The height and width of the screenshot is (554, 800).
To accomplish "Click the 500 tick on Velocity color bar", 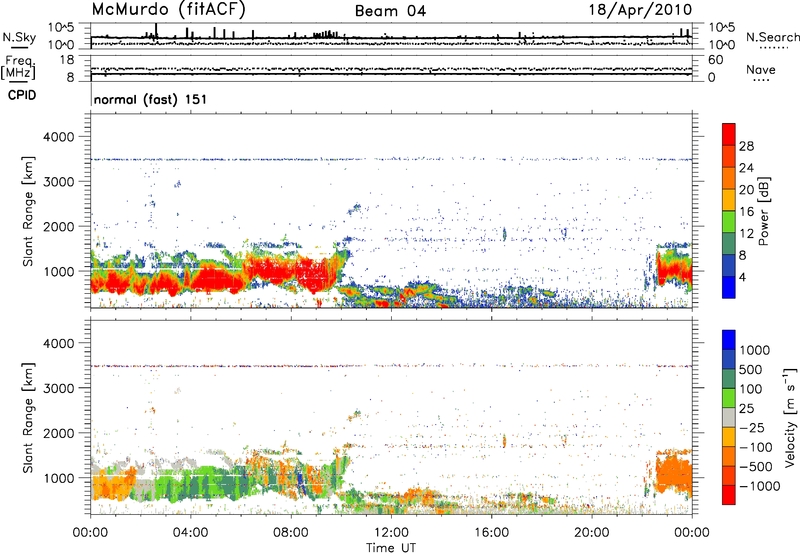I will click(751, 369).
